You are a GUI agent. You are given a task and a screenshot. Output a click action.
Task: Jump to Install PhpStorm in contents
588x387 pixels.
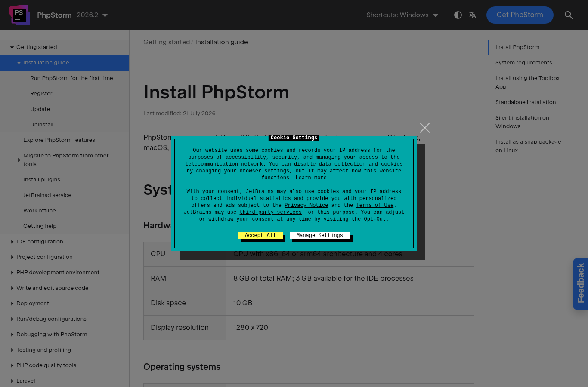tap(517, 47)
